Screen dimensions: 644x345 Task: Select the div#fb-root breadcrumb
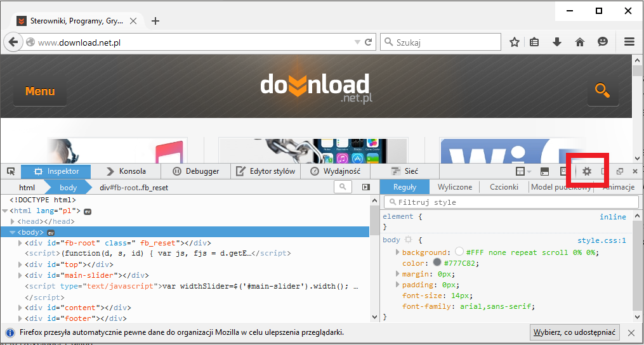134,188
